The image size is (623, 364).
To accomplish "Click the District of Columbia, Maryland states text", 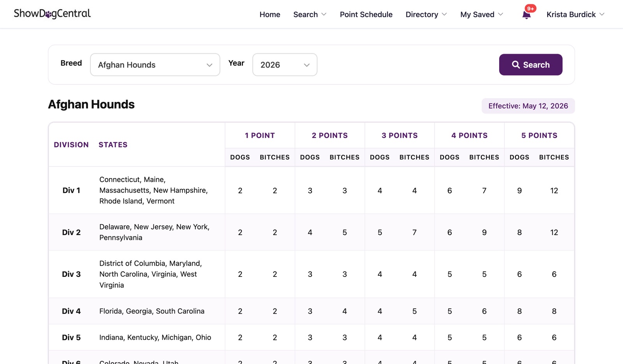I will point(150,274).
